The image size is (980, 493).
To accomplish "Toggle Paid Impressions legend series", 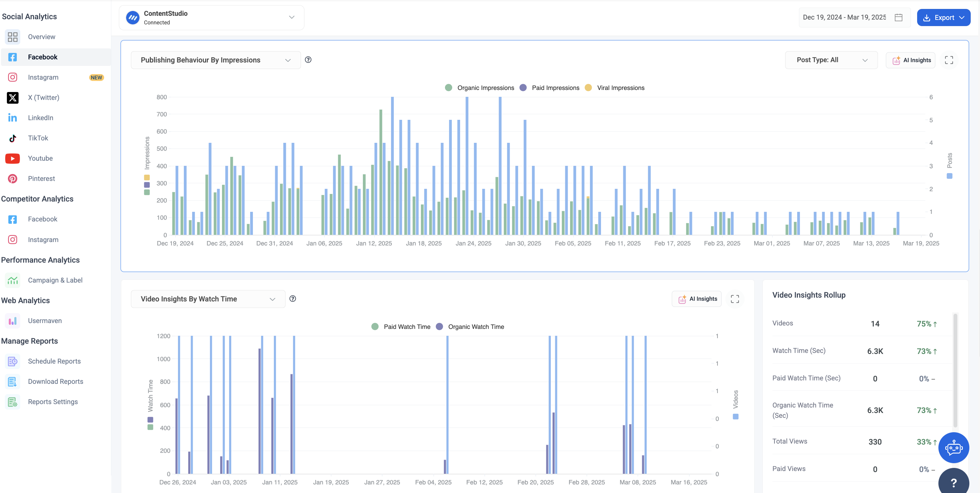I will click(549, 88).
